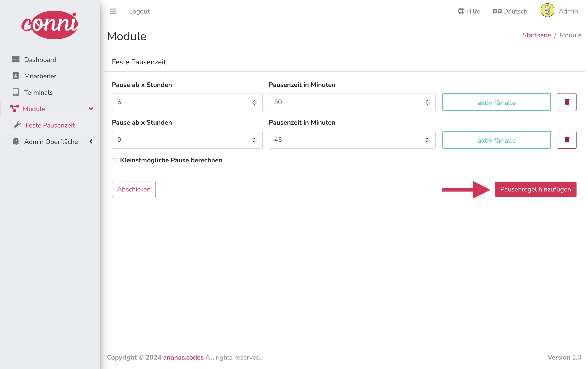Open Feste Pausenzeit submenu item
Image resolution: width=588 pixels, height=369 pixels.
(50, 125)
